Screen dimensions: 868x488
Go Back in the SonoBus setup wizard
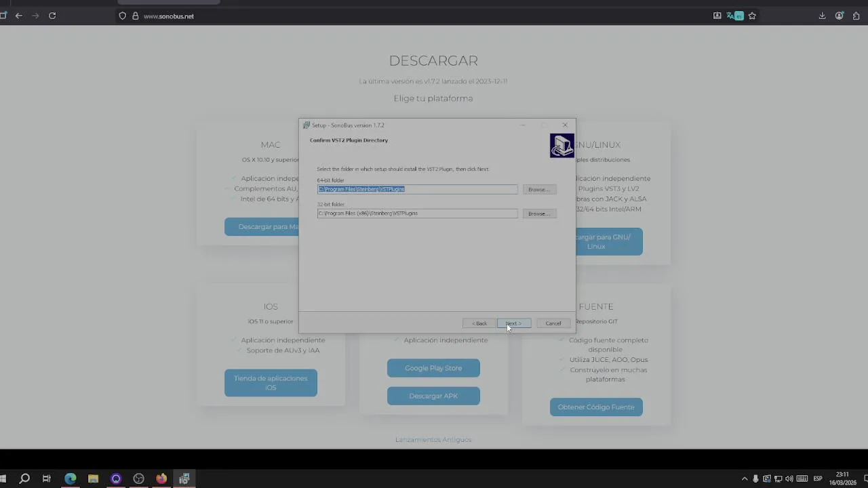(479, 323)
